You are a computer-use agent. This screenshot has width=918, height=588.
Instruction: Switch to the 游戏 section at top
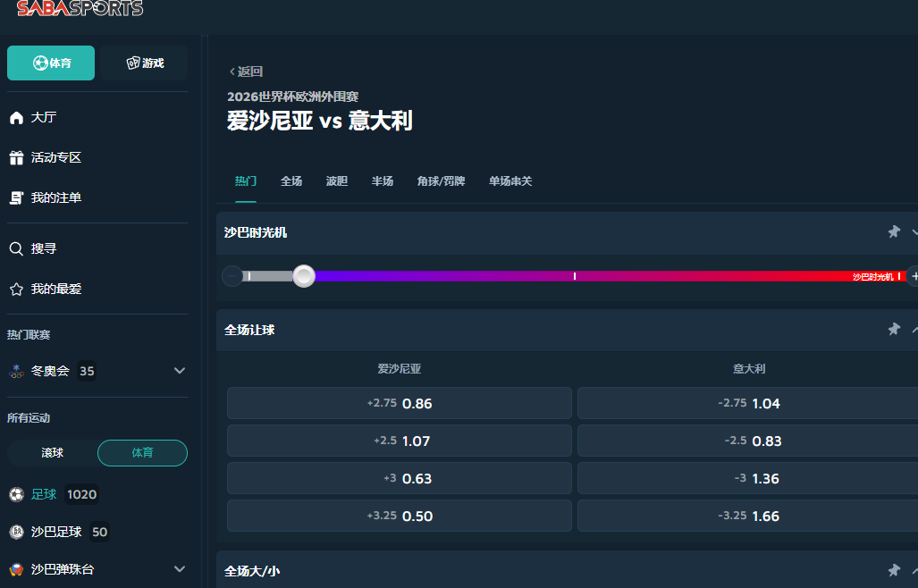(x=144, y=63)
